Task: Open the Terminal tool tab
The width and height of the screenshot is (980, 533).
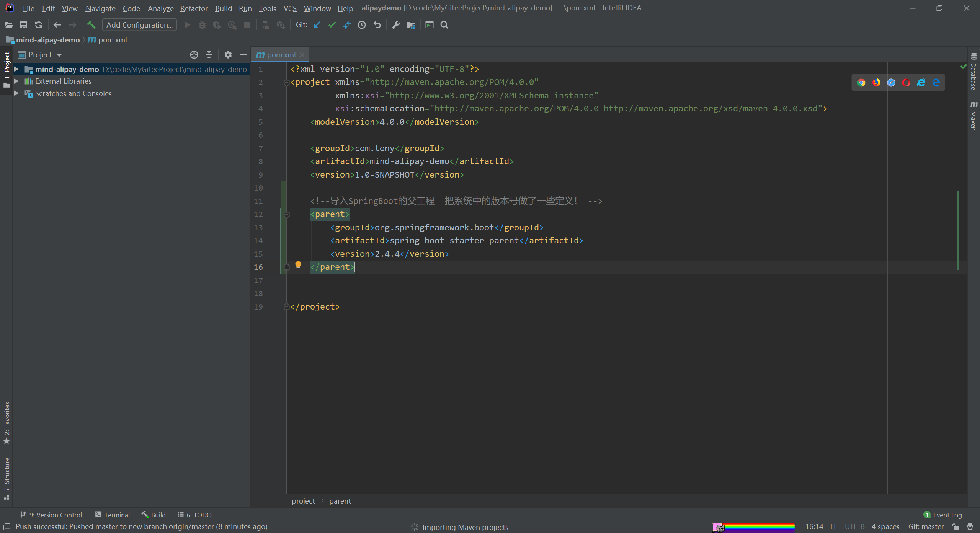Action: [113, 515]
